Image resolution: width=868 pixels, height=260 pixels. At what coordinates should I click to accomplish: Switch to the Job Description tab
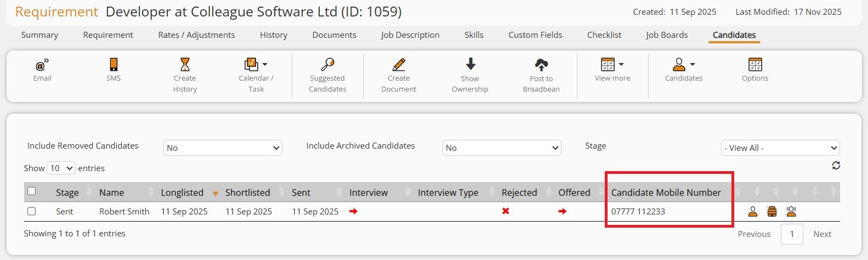[x=410, y=35]
